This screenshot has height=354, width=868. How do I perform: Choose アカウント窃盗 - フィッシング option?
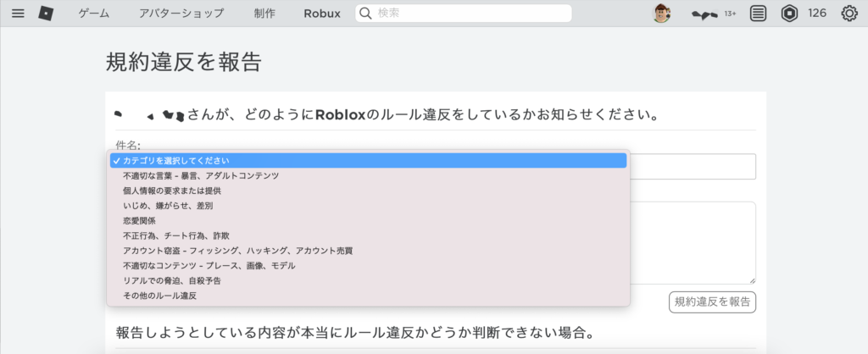click(368, 251)
